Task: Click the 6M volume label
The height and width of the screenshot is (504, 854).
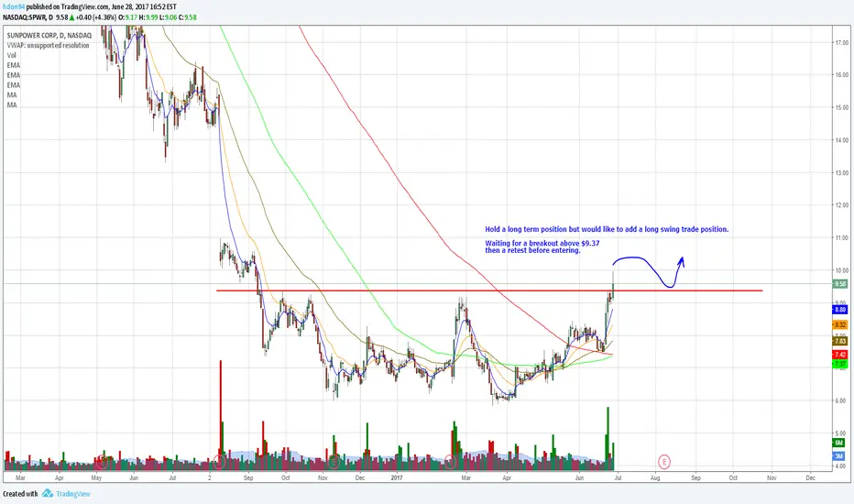Action: [839, 443]
